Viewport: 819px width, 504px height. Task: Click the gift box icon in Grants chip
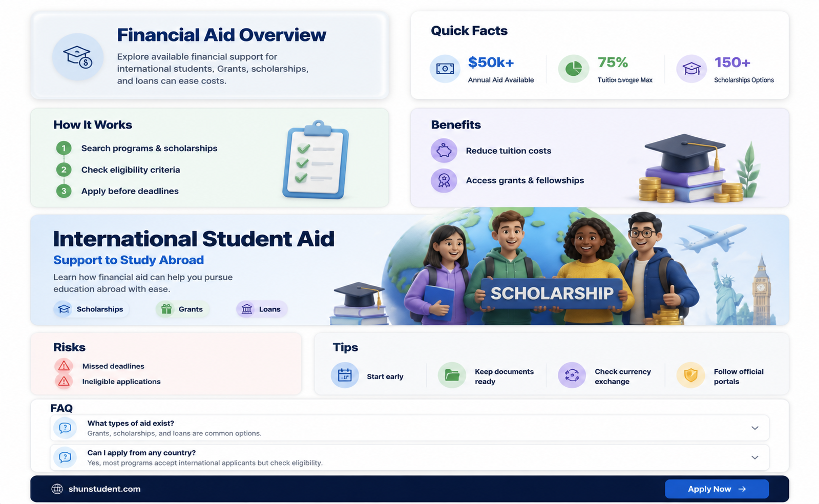pos(166,309)
